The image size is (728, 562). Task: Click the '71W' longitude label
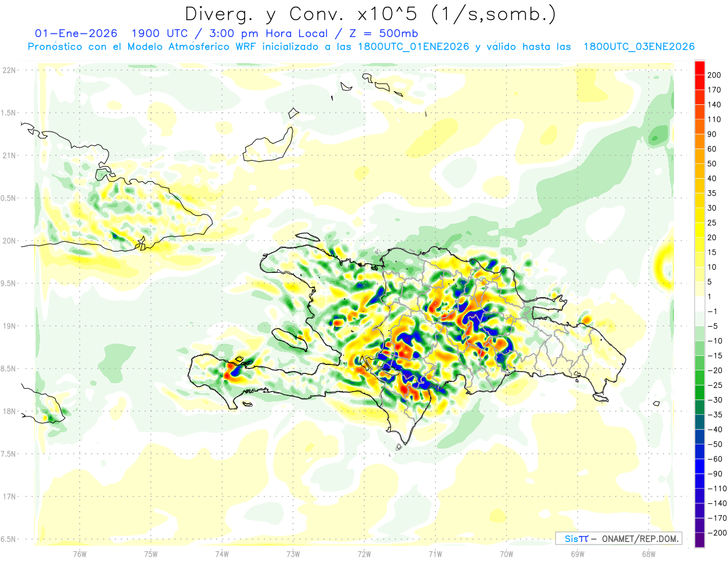point(435,554)
